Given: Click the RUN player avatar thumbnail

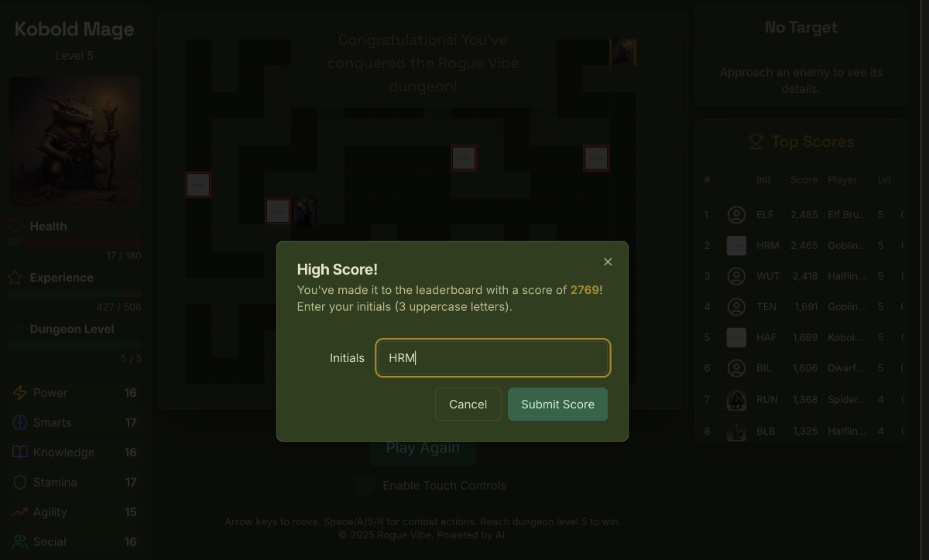Looking at the screenshot, I should (736, 400).
